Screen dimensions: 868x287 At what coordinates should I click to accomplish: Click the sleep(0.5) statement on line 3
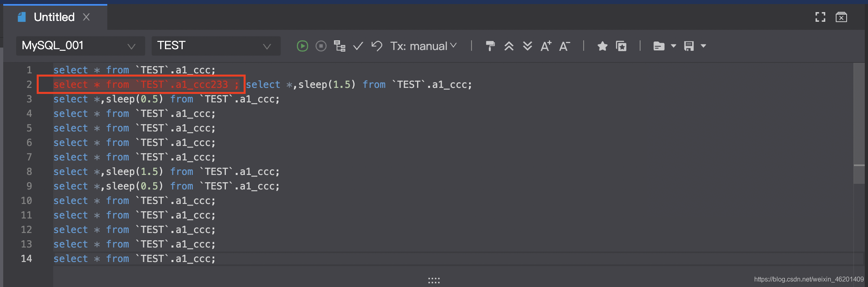167,99
